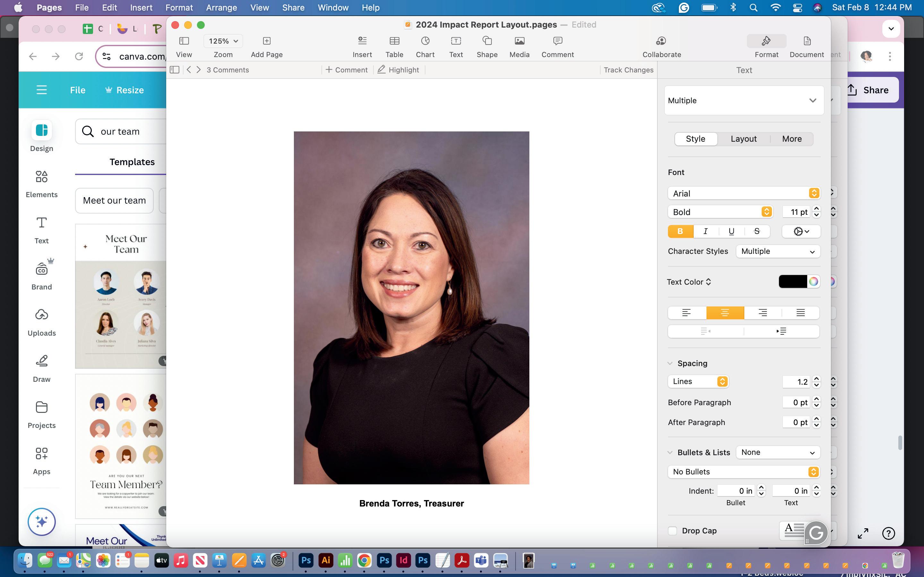
Task: Toggle the Bold formatting button
Action: (680, 231)
